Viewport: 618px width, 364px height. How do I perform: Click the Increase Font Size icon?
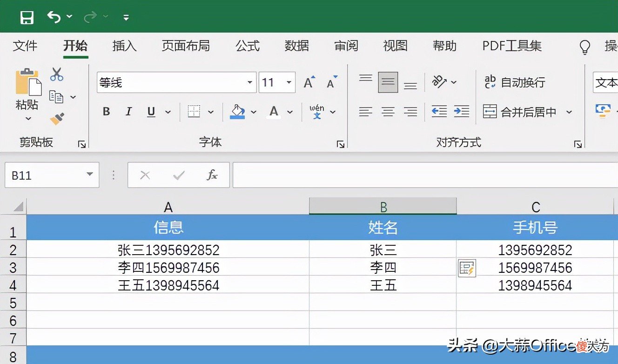coord(309,82)
